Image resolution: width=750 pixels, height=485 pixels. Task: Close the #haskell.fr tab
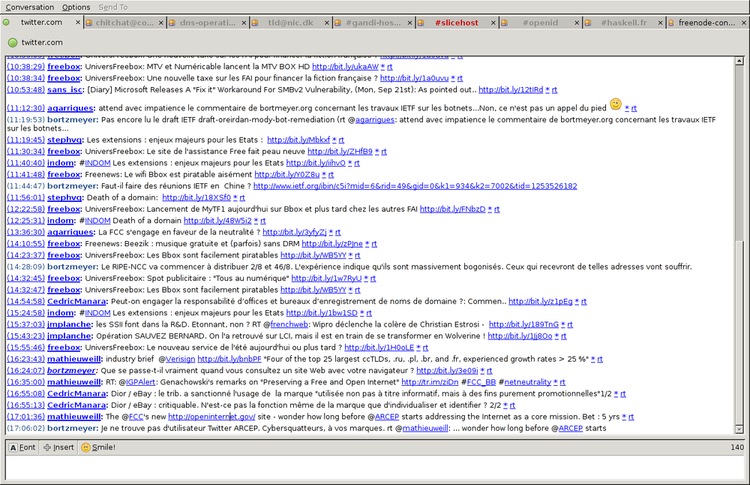point(660,22)
